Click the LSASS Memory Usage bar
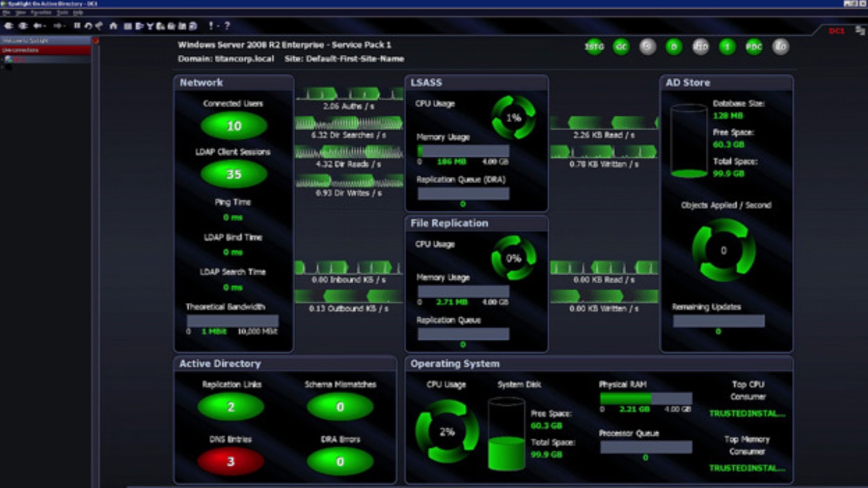Viewport: 868px width, 488px height. coord(463,150)
